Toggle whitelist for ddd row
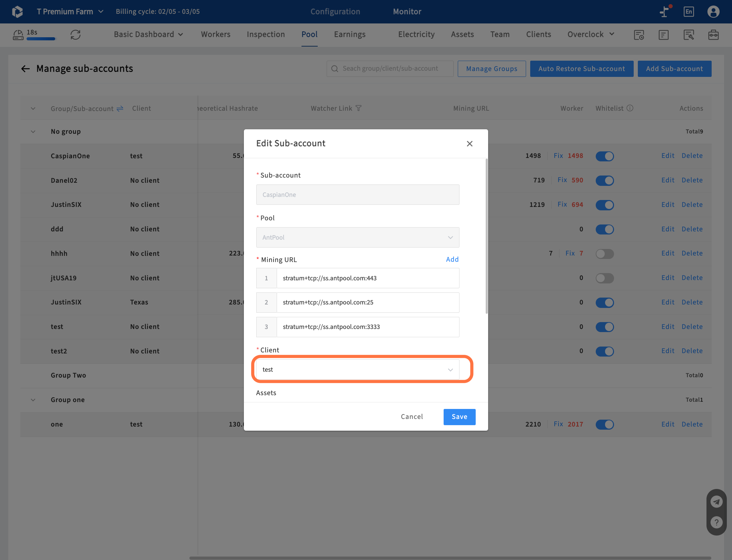Screen dimensions: 732x560 (605, 229)
